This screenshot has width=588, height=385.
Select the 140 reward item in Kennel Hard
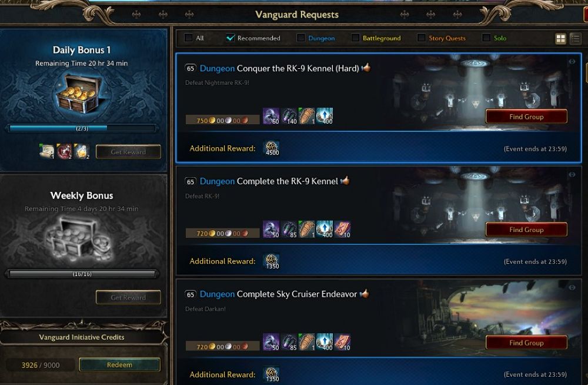(289, 116)
